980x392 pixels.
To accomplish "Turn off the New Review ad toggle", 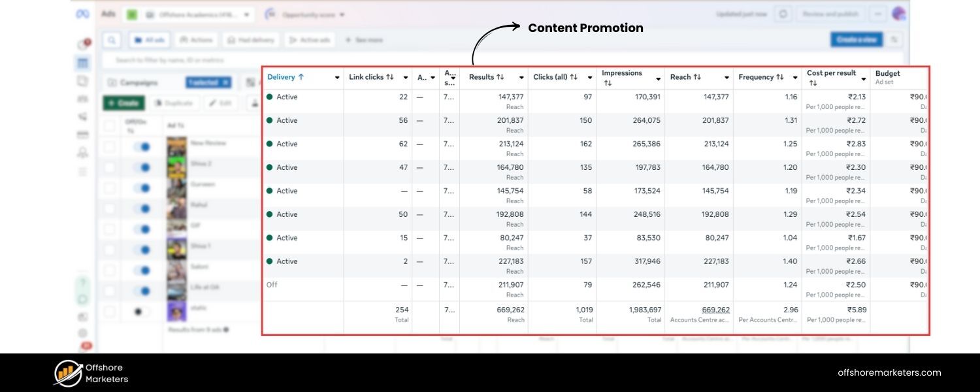I will [x=144, y=146].
